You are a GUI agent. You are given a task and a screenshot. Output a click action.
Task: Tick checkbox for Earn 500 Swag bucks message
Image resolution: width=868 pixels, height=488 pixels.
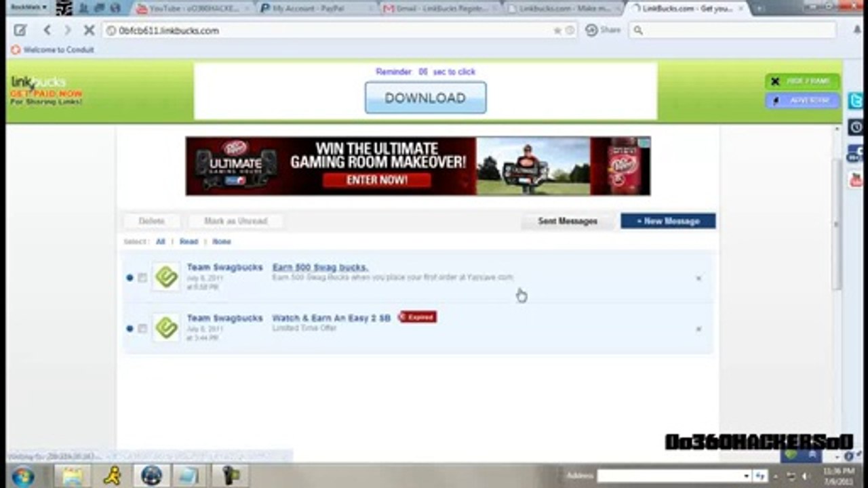point(142,278)
